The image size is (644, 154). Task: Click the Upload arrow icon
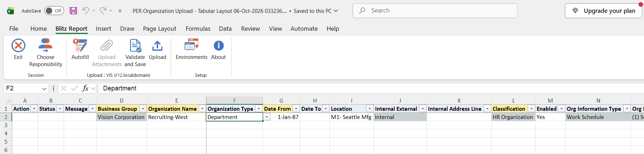pyautogui.click(x=157, y=46)
